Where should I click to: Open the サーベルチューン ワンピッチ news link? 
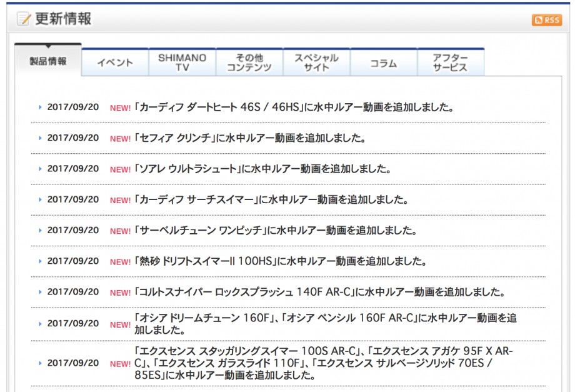click(x=276, y=230)
